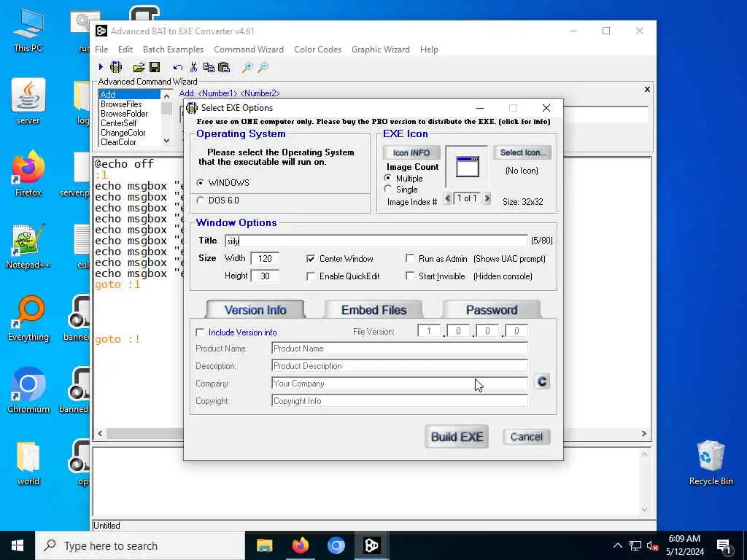This screenshot has height=560, width=747.
Task: Open the Edit menu
Action: click(125, 50)
